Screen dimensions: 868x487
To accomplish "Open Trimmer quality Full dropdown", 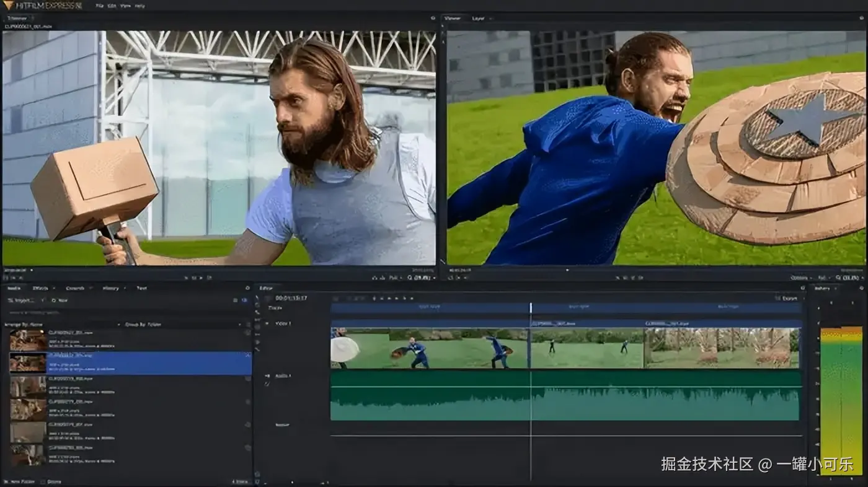I will pos(396,278).
